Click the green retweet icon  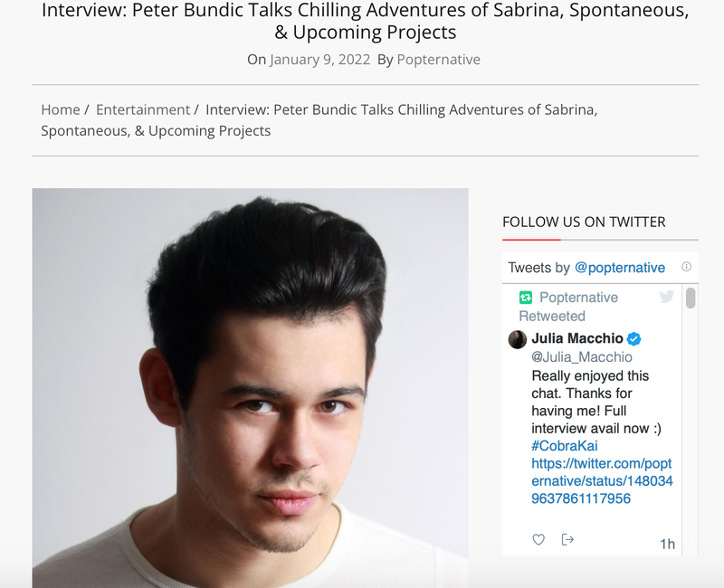tap(526, 298)
